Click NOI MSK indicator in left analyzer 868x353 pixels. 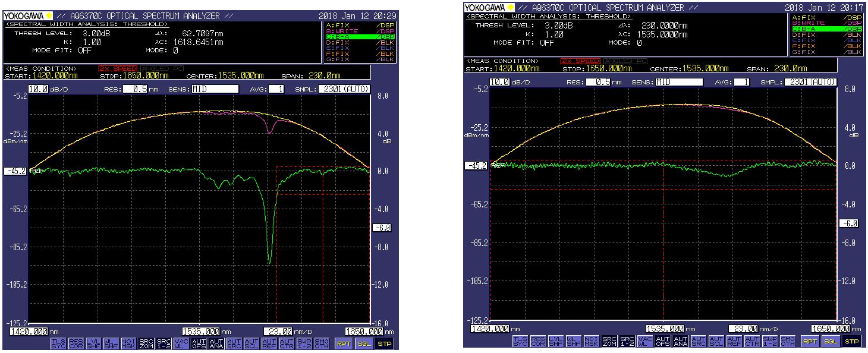coord(128,343)
